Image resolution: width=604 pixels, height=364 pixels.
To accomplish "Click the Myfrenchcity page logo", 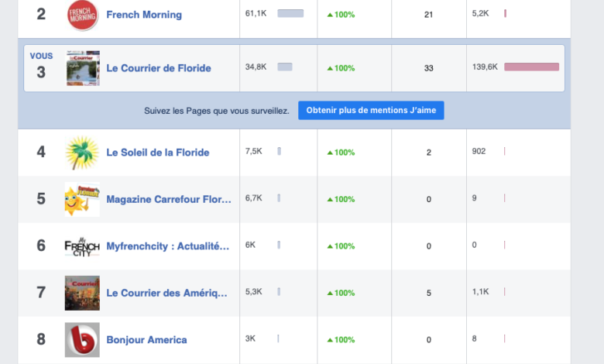I will point(82,246).
